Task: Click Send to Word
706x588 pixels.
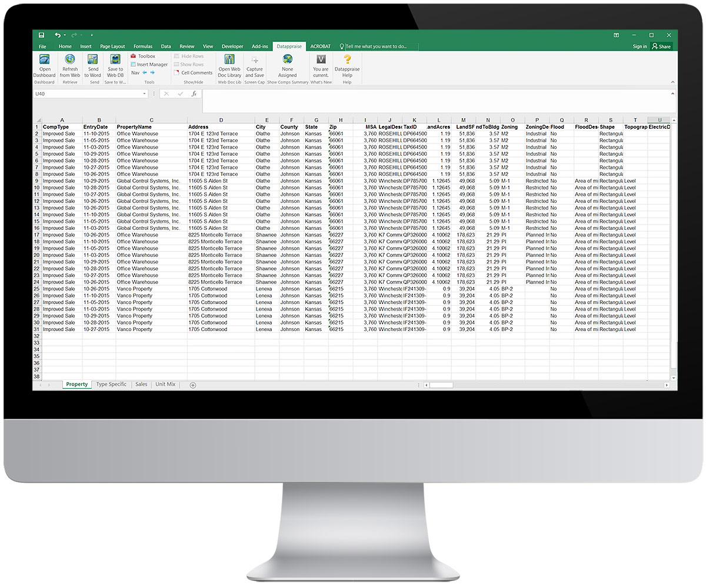Action: click(93, 65)
